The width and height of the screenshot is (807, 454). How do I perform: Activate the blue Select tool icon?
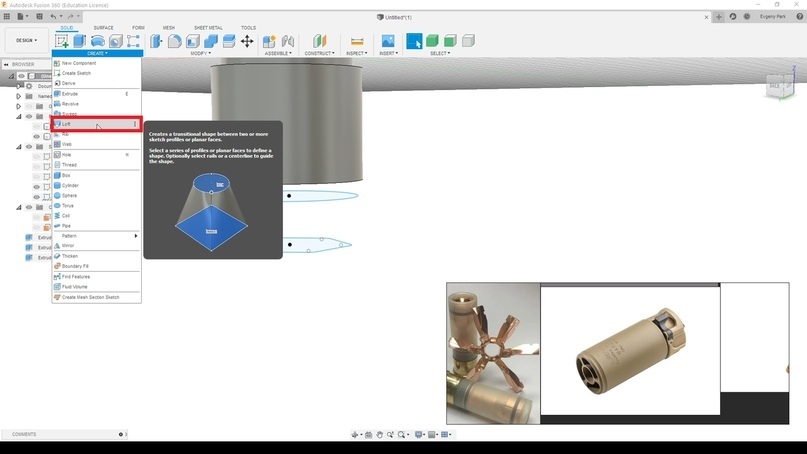point(414,41)
